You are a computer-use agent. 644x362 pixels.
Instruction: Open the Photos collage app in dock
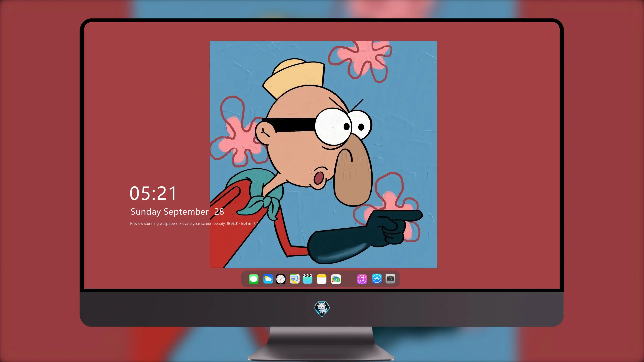(336, 279)
